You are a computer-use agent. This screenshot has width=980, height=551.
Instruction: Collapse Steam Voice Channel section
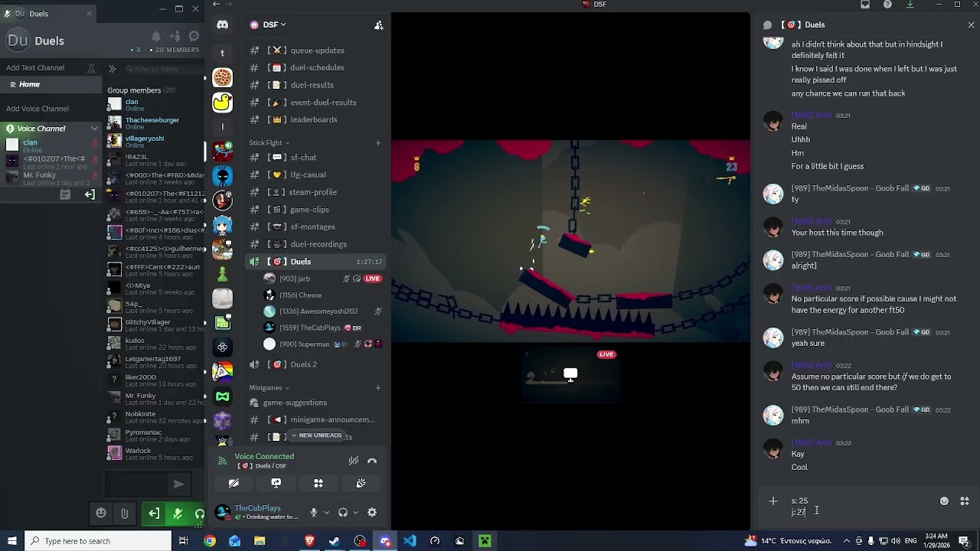point(94,129)
